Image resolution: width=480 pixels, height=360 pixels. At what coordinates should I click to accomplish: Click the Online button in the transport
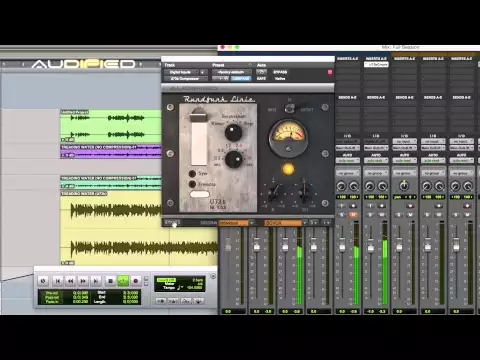pos(43,281)
